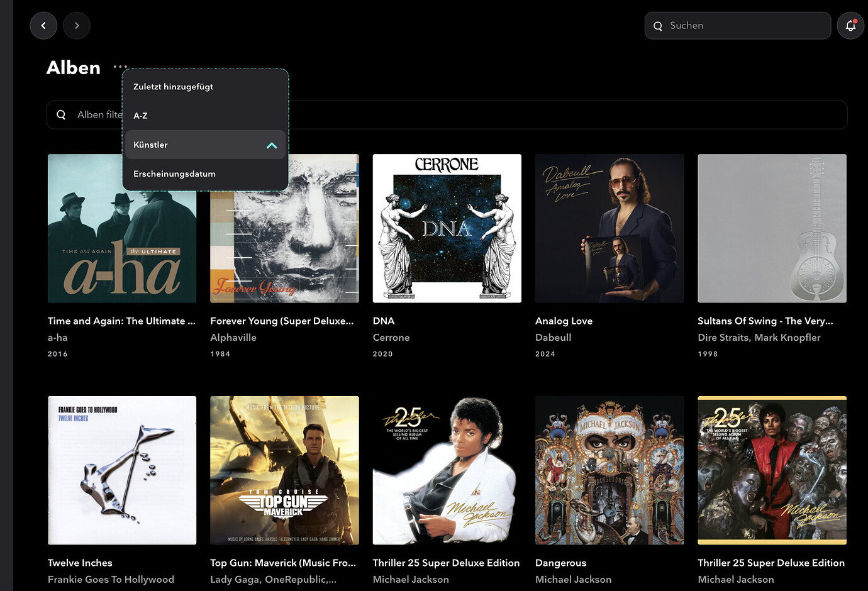868x591 pixels.
Task: Click the year 2016 under a-ha
Action: point(58,354)
